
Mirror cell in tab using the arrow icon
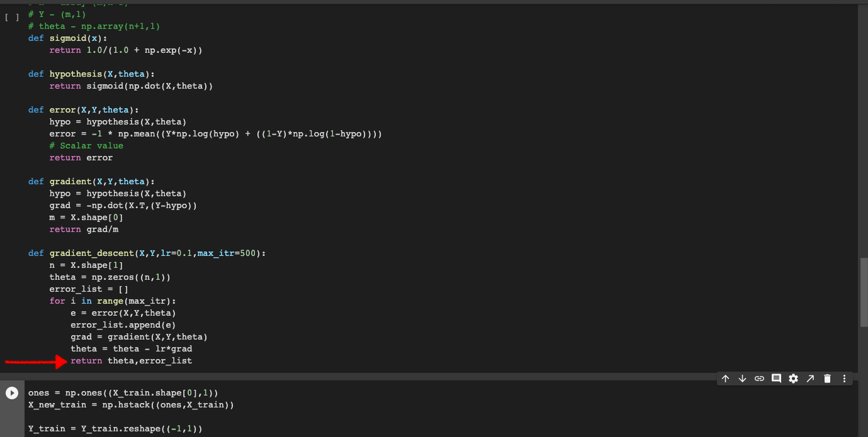tap(810, 379)
